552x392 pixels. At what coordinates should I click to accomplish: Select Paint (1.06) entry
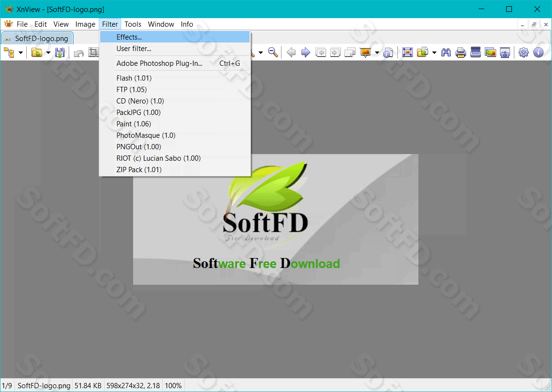click(175, 124)
